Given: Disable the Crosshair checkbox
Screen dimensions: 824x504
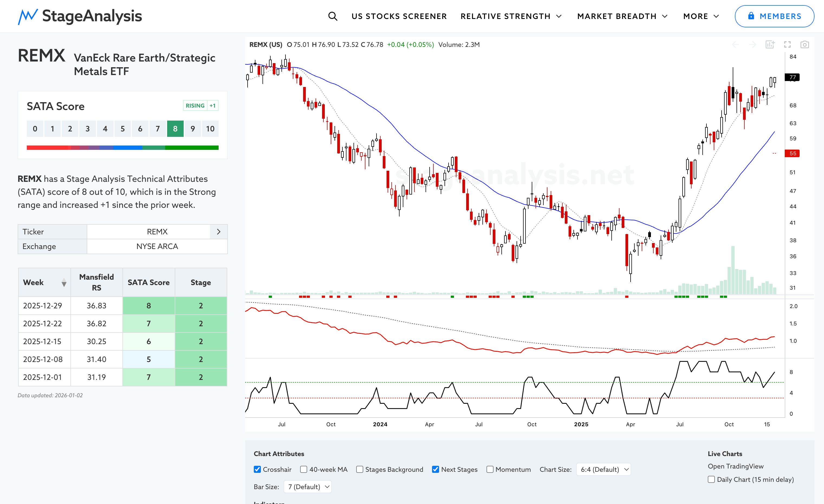Looking at the screenshot, I should tap(257, 469).
